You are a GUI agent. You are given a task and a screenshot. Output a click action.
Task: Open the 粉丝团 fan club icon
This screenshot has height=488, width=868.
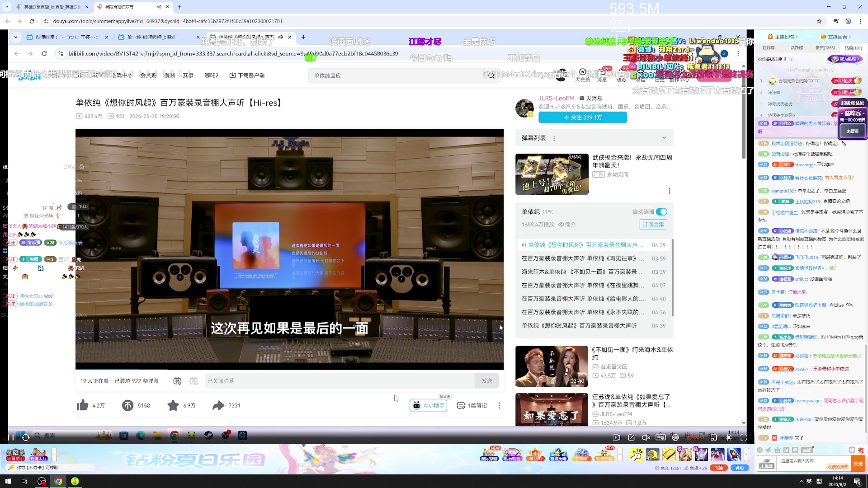(x=535, y=454)
